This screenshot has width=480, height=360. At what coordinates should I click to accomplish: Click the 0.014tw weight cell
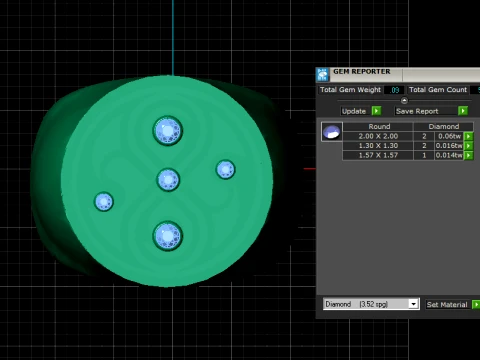(x=449, y=155)
